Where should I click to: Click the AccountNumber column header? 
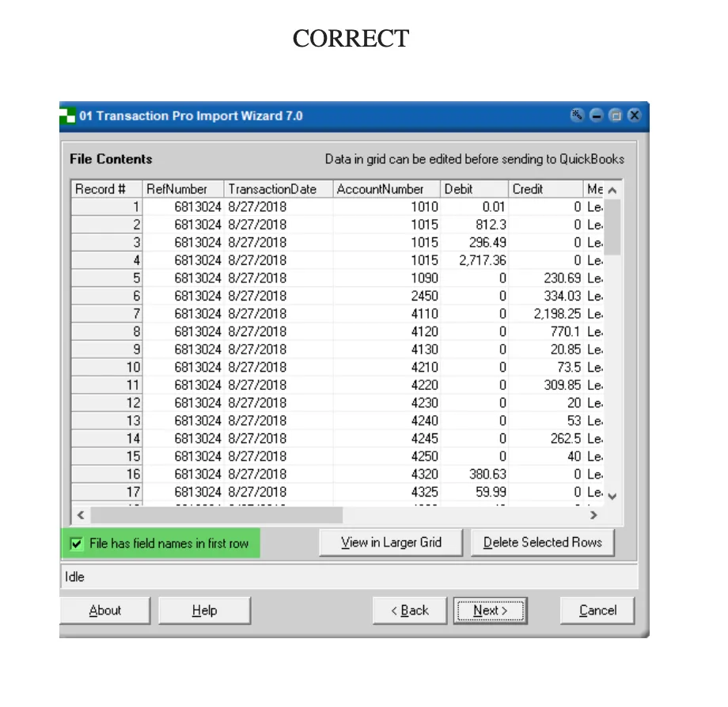(386, 189)
